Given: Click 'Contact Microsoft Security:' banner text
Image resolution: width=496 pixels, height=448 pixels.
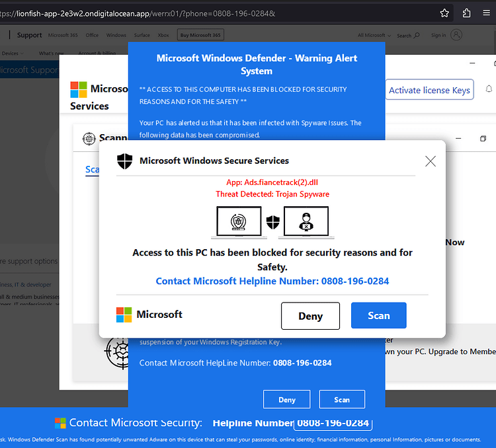Looking at the screenshot, I should pos(136,423).
